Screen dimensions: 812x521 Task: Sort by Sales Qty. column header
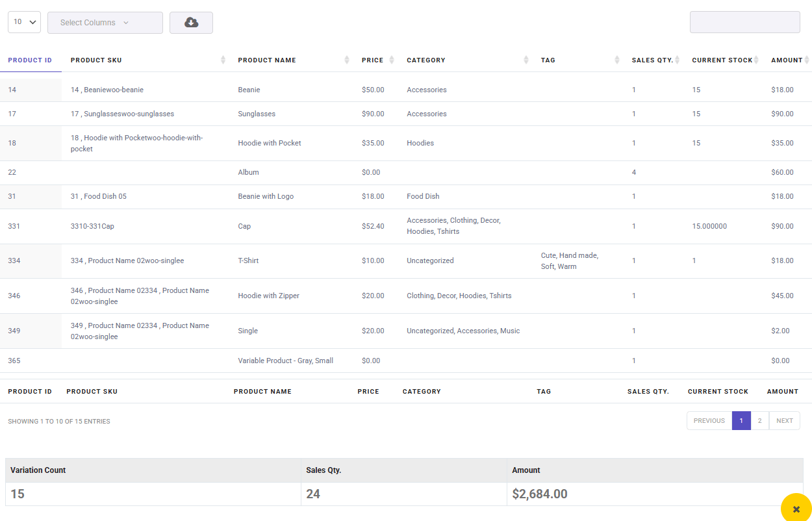(652, 60)
